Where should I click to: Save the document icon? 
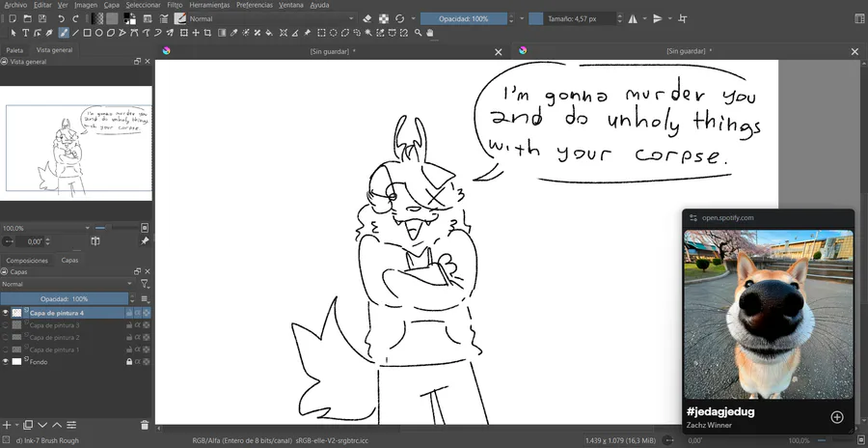tap(42, 19)
